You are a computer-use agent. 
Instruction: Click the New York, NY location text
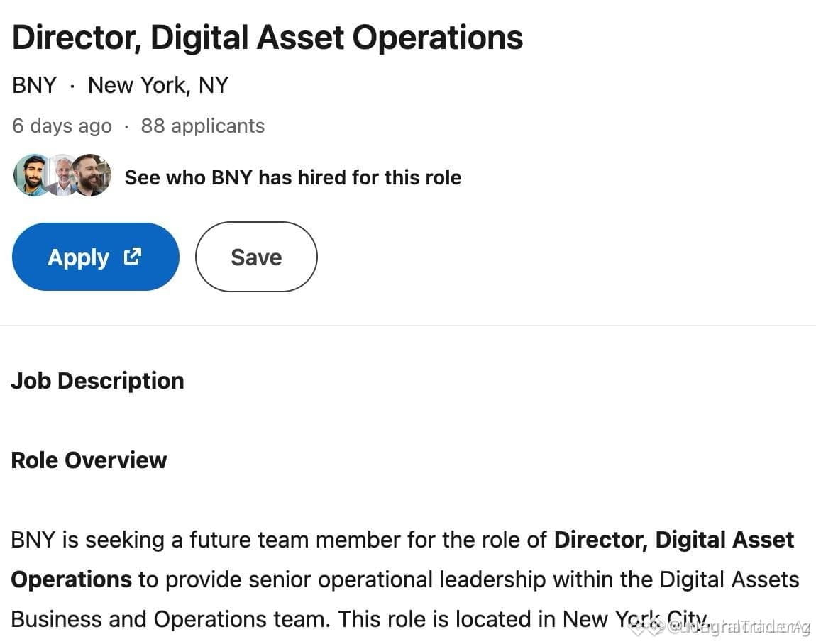(x=158, y=85)
